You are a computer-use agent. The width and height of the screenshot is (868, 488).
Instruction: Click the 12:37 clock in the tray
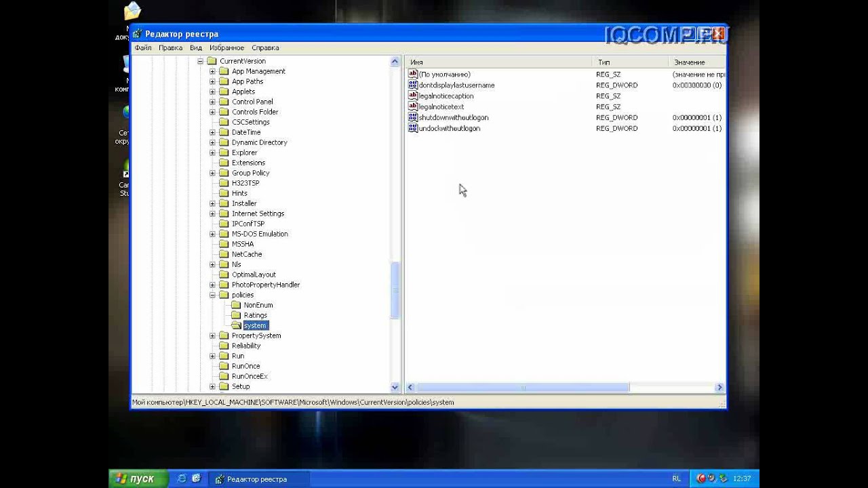point(742,479)
